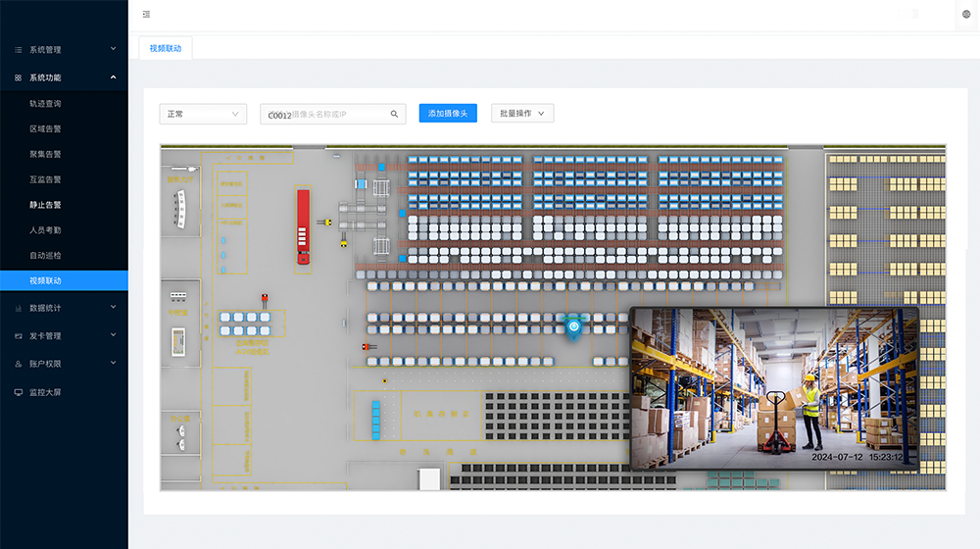Click the blue camera marker on map
Screen dimensions: 980x549
coord(574,326)
